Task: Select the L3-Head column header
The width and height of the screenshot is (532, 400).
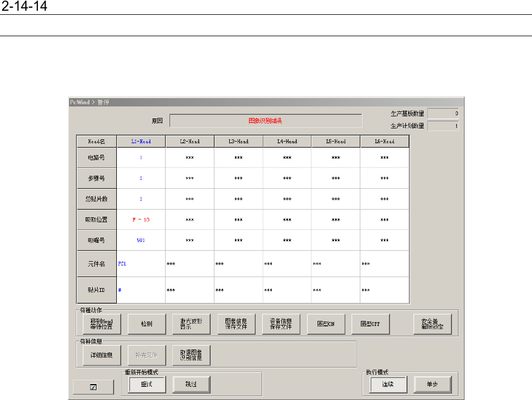Action: point(239,141)
